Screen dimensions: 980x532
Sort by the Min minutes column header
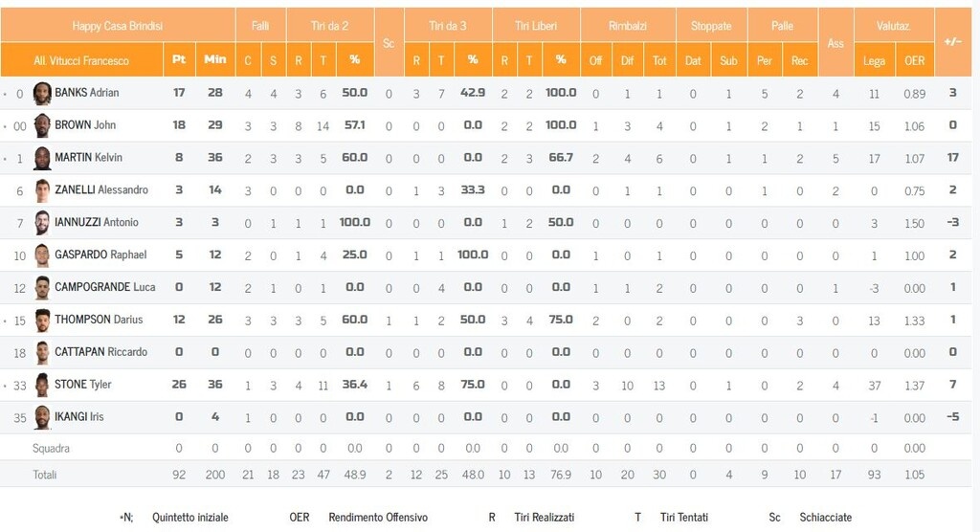coord(215,59)
